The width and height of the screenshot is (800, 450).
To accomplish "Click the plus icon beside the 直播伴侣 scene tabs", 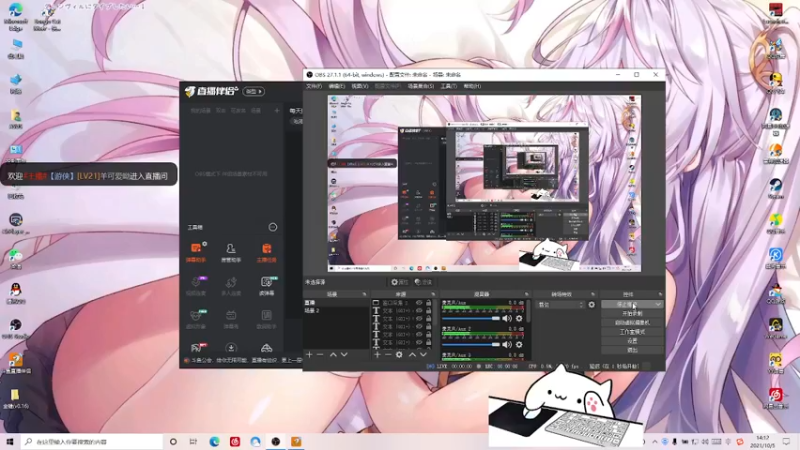I will 277,110.
